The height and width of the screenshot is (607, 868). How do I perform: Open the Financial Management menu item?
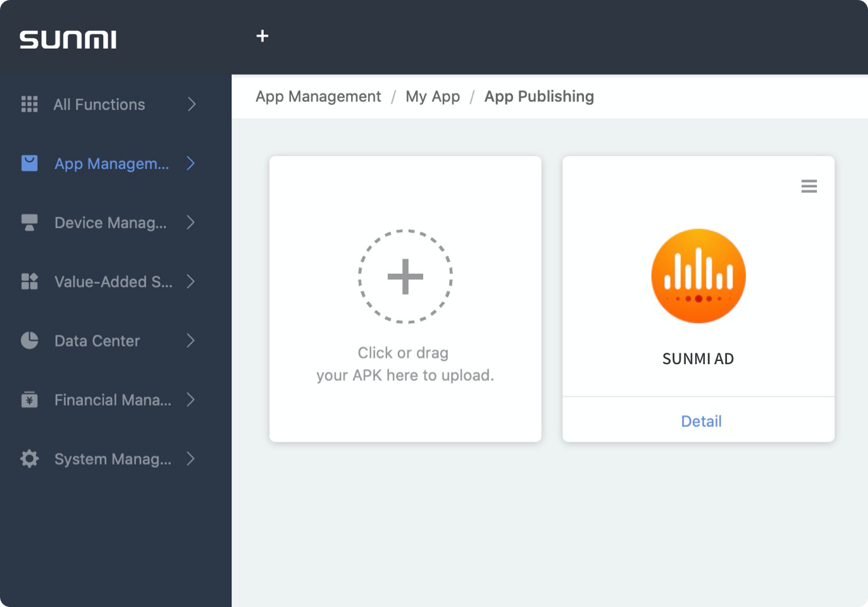pos(113,400)
